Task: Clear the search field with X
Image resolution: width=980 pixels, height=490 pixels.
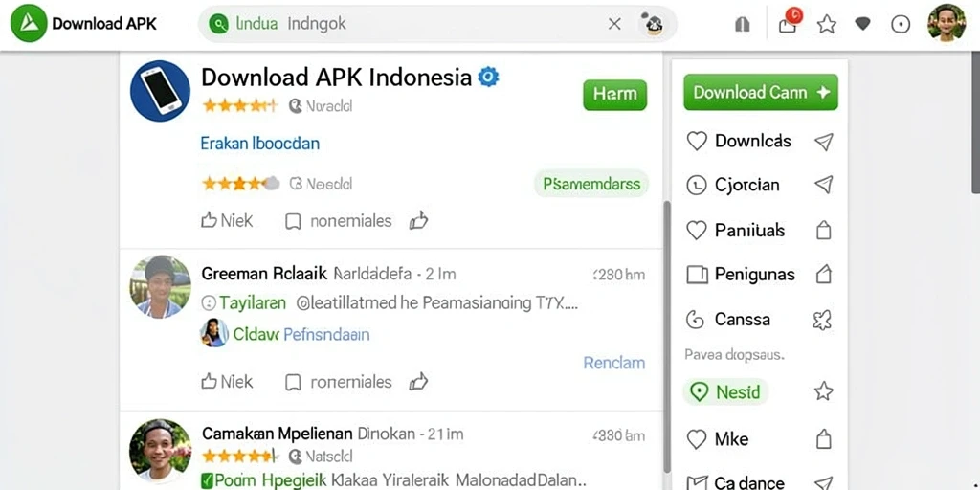Action: [x=614, y=24]
